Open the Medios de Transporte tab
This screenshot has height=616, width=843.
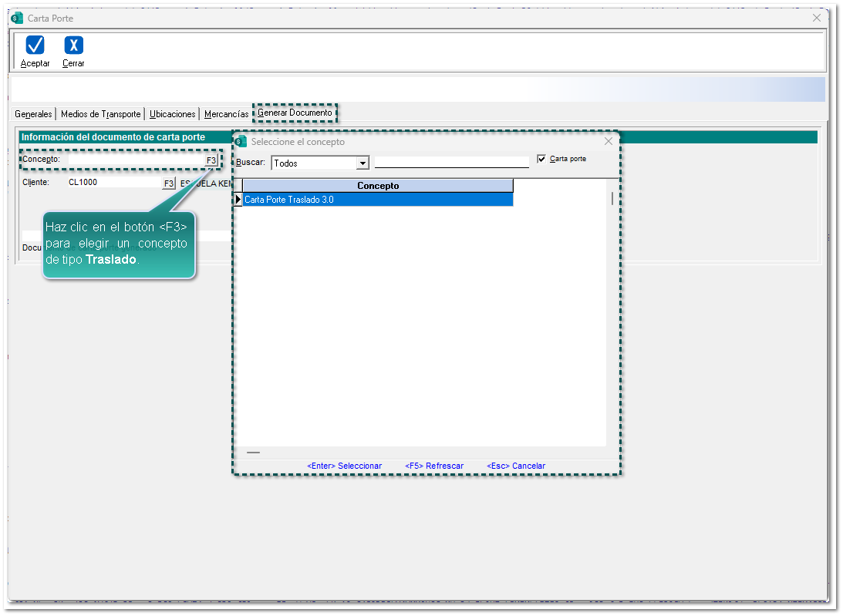point(100,114)
